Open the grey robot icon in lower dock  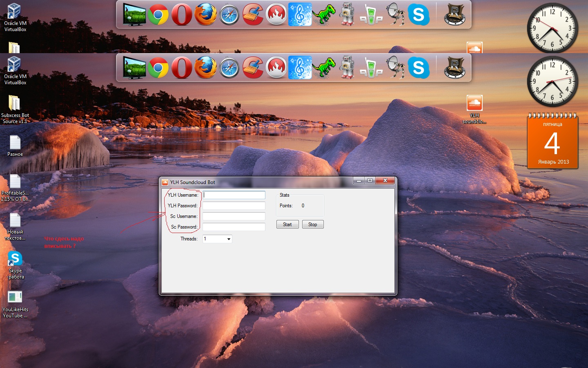[x=347, y=67]
